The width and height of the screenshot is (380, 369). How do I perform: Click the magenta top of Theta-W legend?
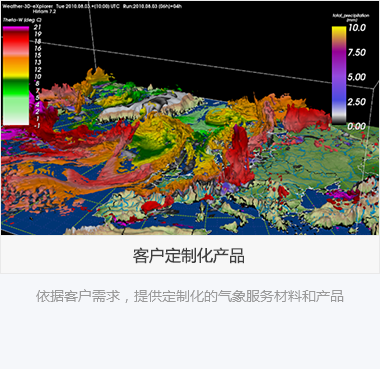[x=16, y=29]
